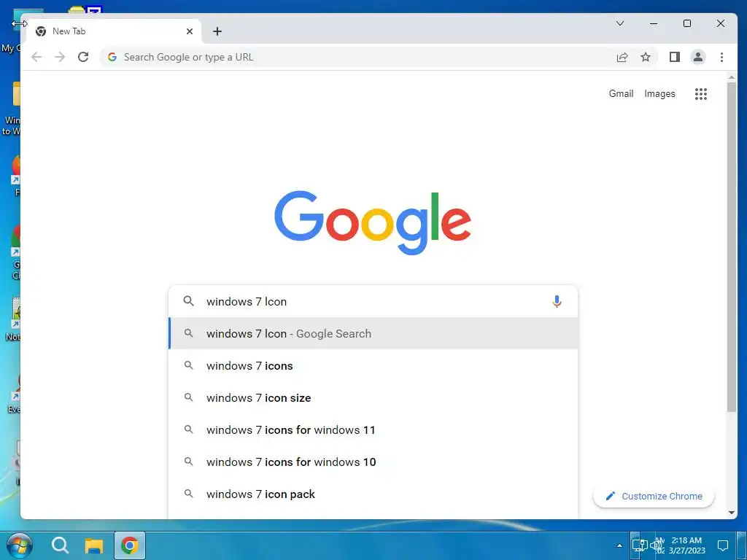747x560 pixels.
Task: Open the Google apps grid
Action: [x=701, y=94]
